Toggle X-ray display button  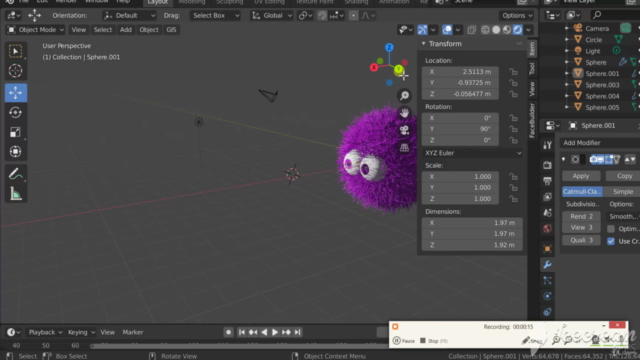pos(471,29)
